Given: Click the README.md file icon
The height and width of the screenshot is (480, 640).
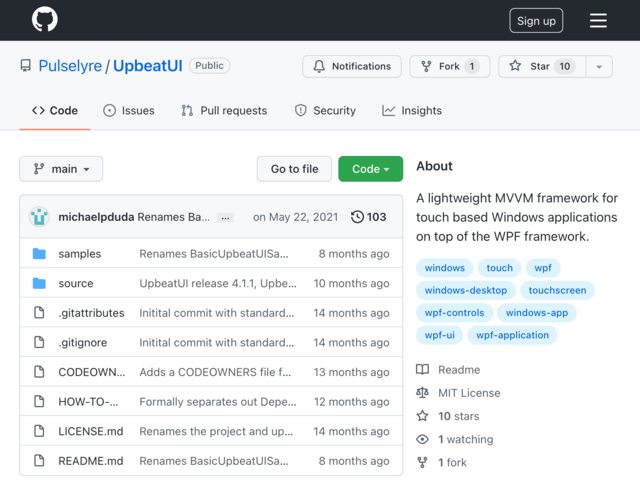Looking at the screenshot, I should [39, 461].
